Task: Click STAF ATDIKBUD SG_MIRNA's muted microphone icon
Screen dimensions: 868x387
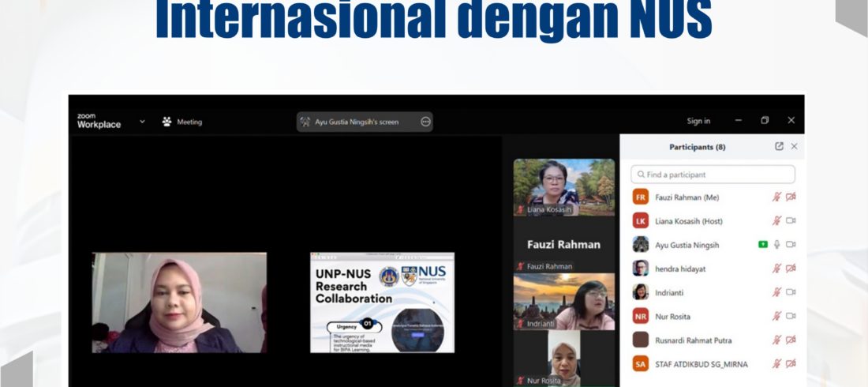Action: pyautogui.click(x=776, y=364)
